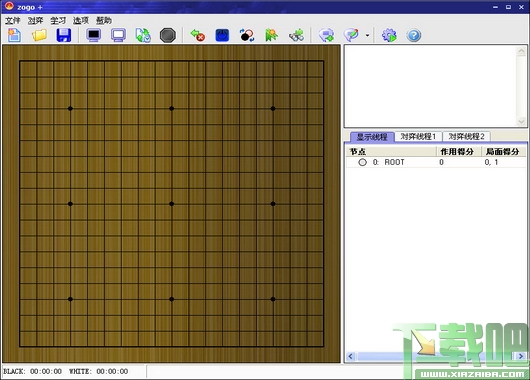Open the 文件 menu
The height and width of the screenshot is (380, 530).
[x=13, y=21]
